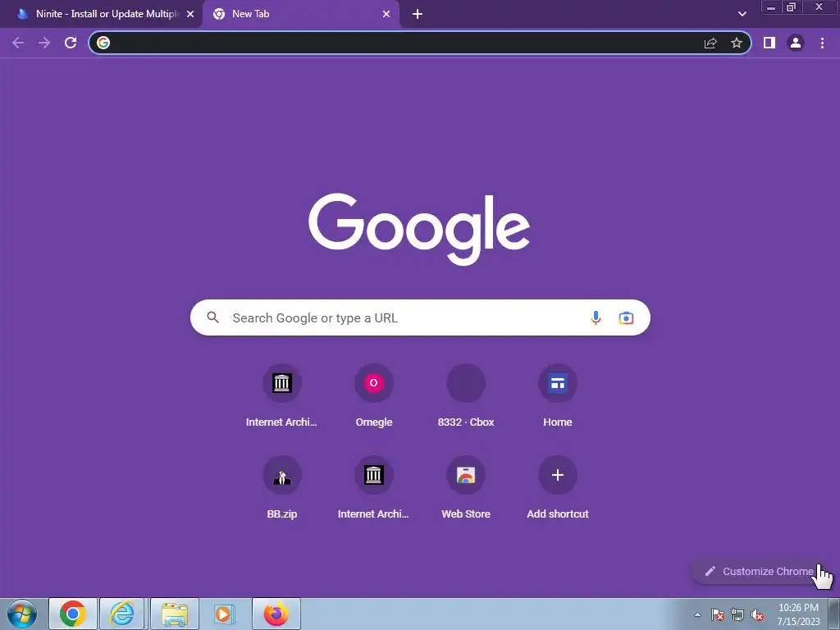Click the network status tray icon
840x630 pixels.
pyautogui.click(x=737, y=615)
